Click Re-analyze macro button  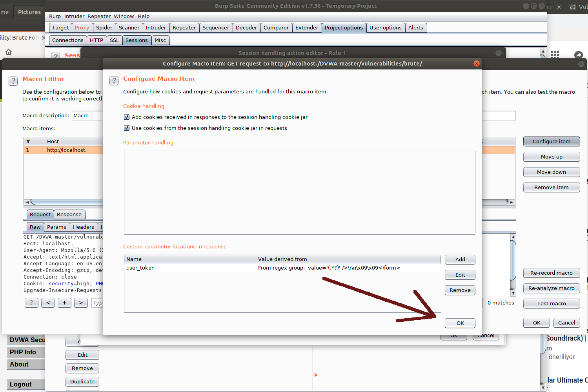(x=552, y=288)
